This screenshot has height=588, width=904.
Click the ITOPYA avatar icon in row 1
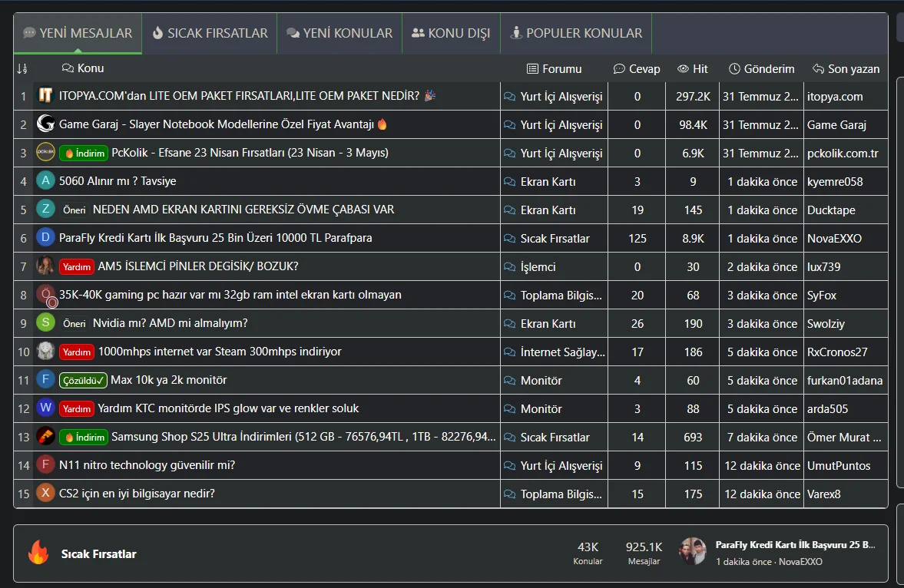pos(46,96)
